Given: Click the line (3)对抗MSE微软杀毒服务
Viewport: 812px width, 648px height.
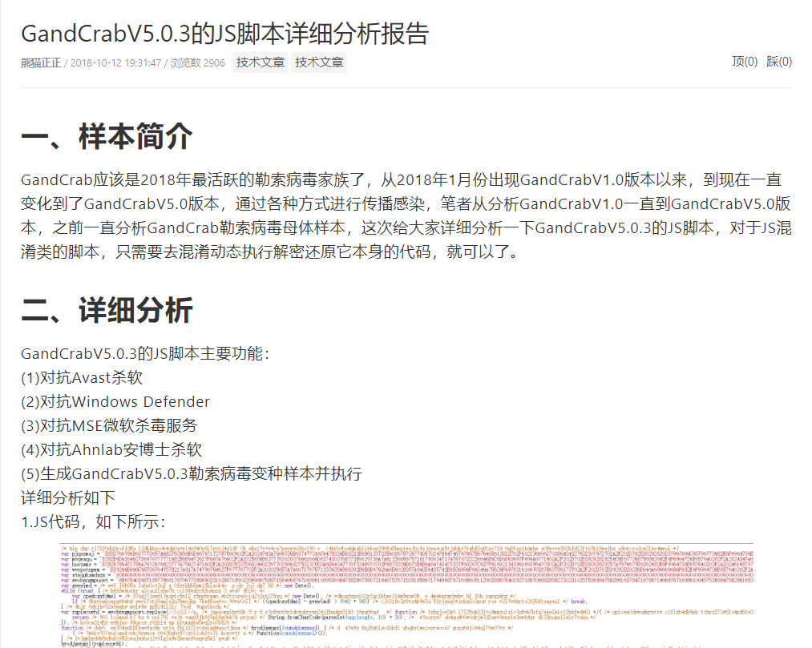Looking at the screenshot, I should [x=109, y=425].
